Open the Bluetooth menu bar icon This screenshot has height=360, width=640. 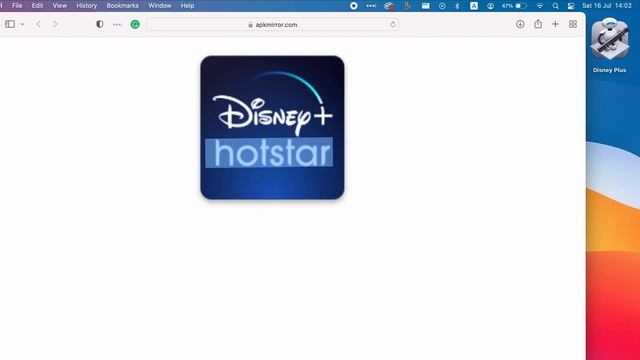coord(458,6)
